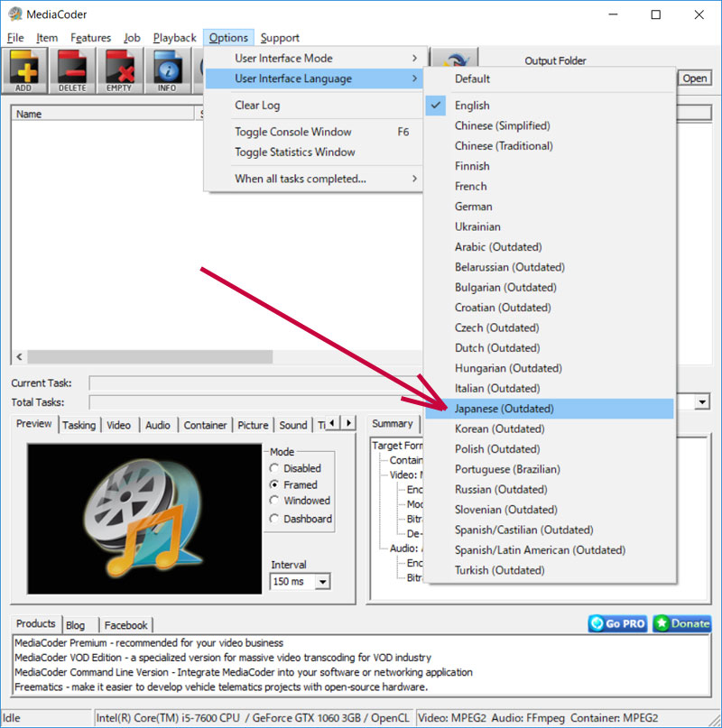
Task: Open the Job menu
Action: (x=132, y=38)
